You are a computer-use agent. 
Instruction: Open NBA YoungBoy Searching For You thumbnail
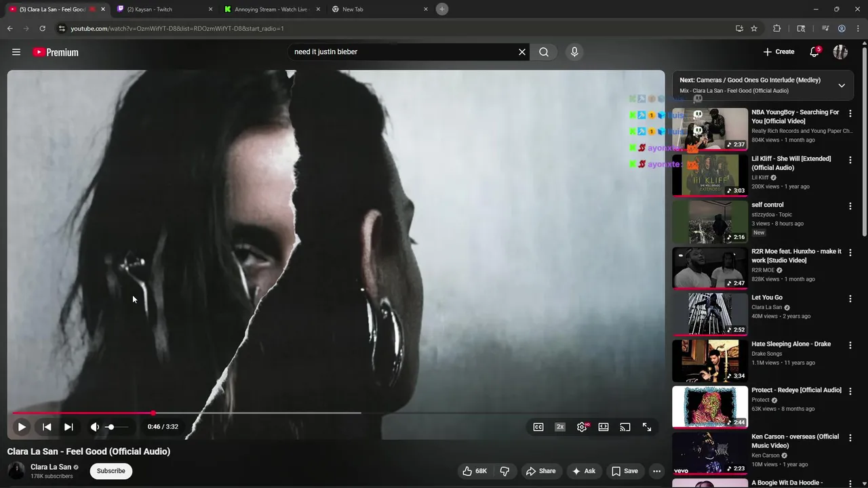tap(710, 129)
